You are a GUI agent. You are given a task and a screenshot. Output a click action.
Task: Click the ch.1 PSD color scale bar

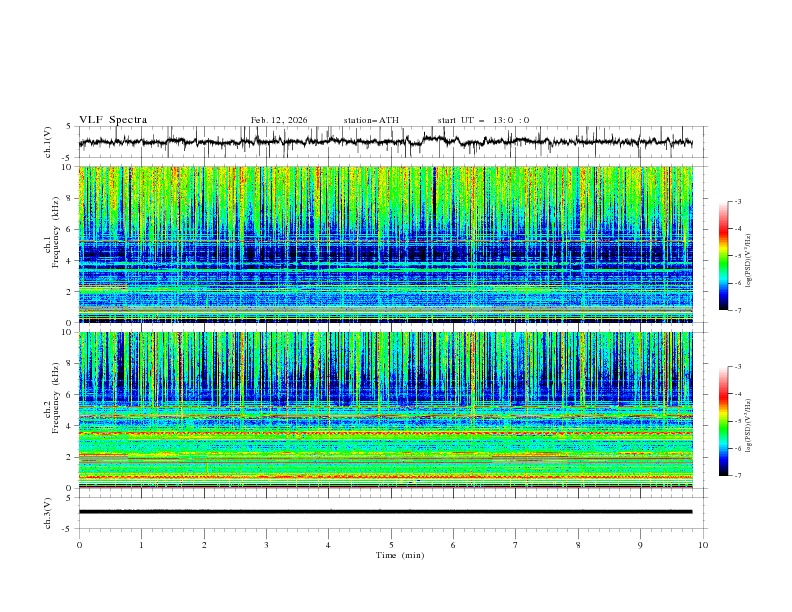click(723, 256)
